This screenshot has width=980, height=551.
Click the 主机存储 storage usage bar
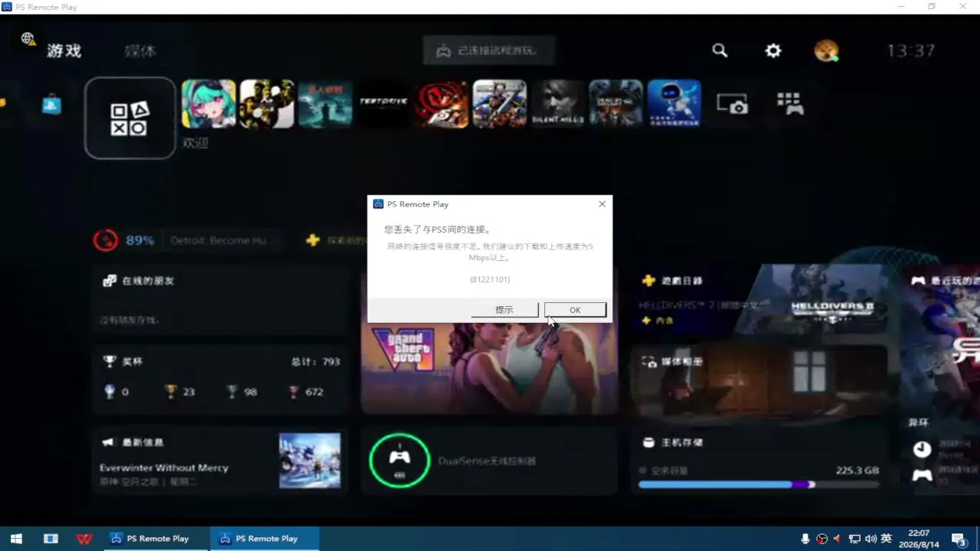[x=759, y=484]
